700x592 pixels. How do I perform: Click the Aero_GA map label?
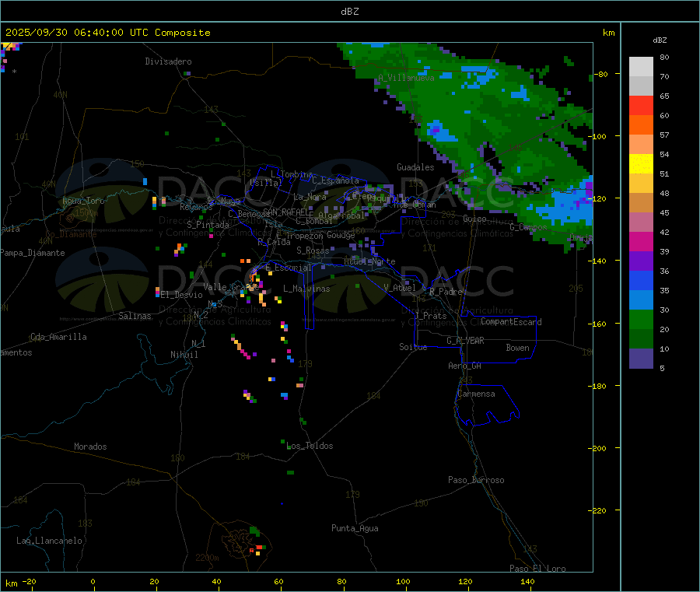[464, 366]
